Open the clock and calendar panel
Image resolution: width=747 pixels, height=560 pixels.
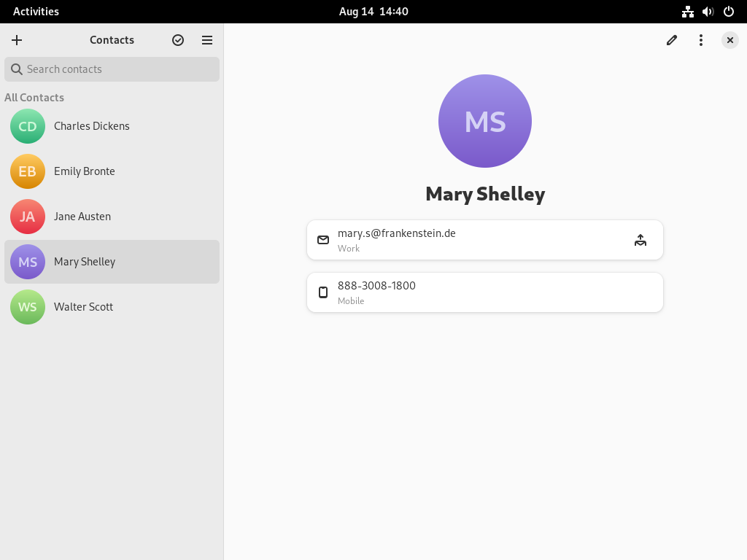373,12
